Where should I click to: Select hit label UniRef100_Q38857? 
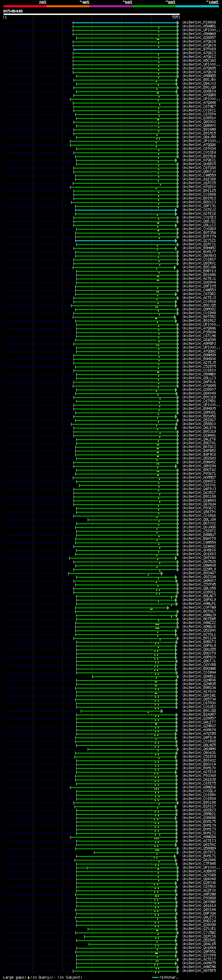[199, 38]
